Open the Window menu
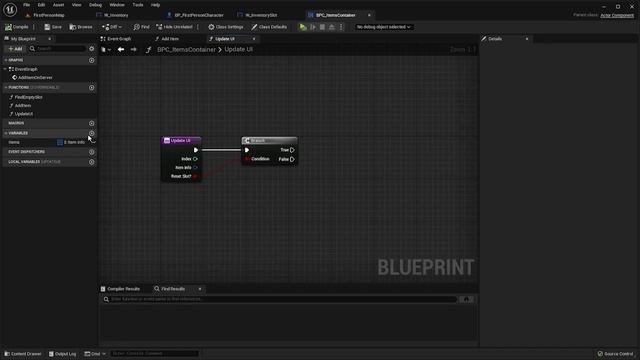 (117, 5)
